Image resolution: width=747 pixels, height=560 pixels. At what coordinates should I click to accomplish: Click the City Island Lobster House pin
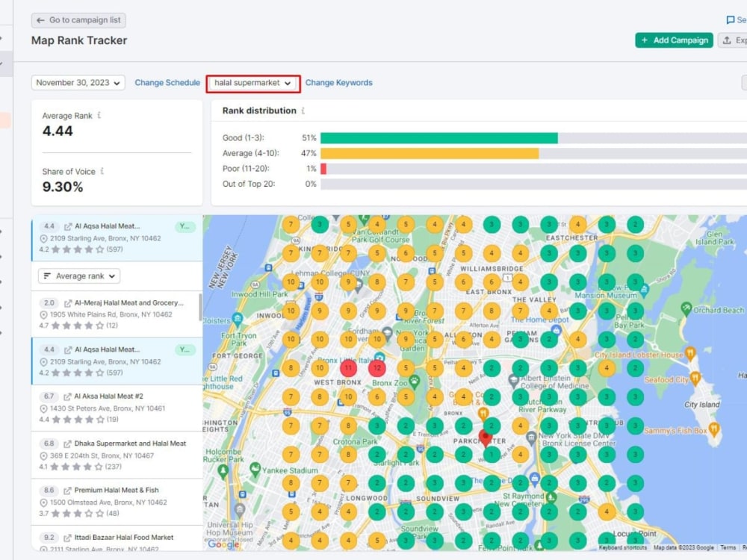(x=690, y=353)
